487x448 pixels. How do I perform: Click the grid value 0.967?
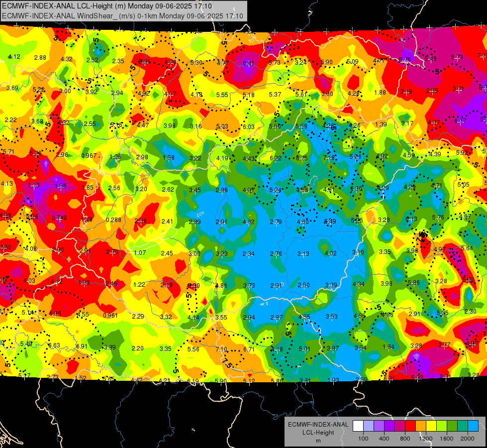coord(89,155)
